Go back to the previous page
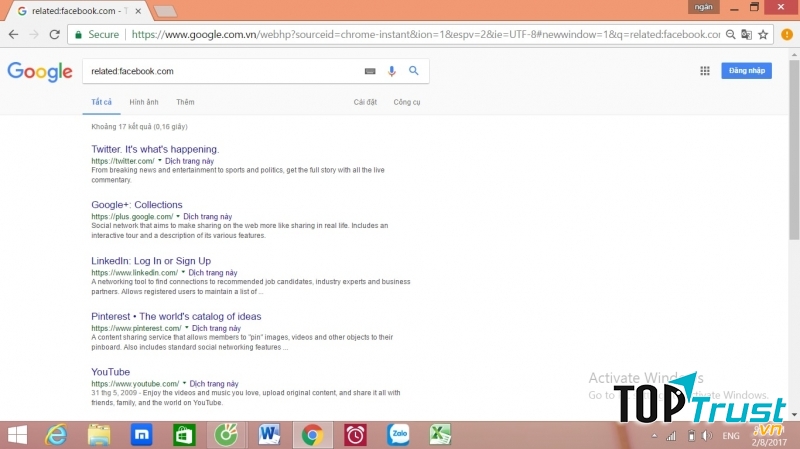This screenshot has height=449, width=800. tap(13, 34)
